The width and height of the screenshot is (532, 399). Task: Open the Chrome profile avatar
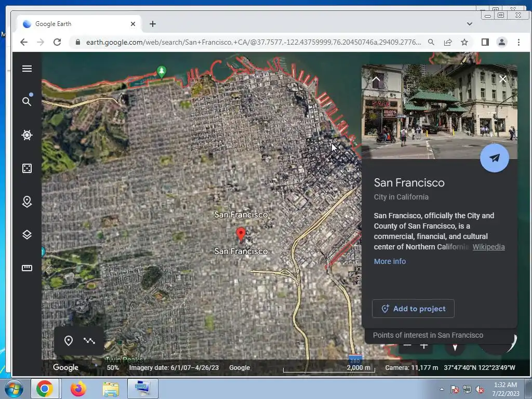click(x=502, y=42)
